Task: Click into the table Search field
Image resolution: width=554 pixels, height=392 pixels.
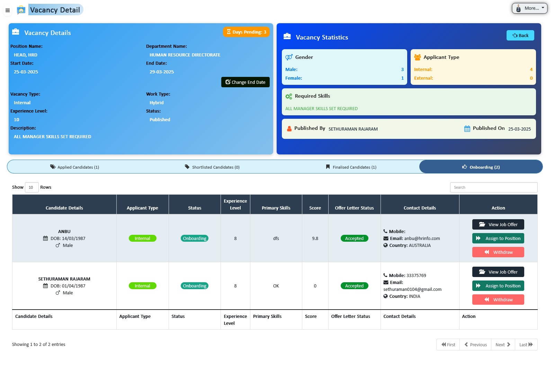Action: tap(494, 187)
